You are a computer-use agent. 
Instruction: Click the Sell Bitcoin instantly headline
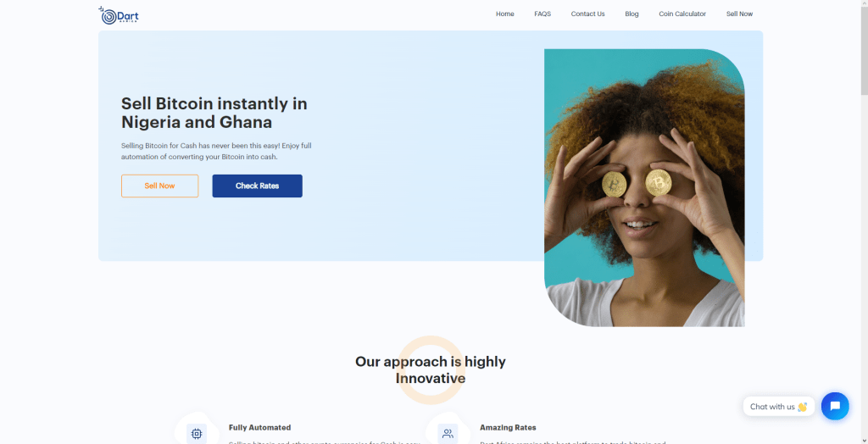214,113
